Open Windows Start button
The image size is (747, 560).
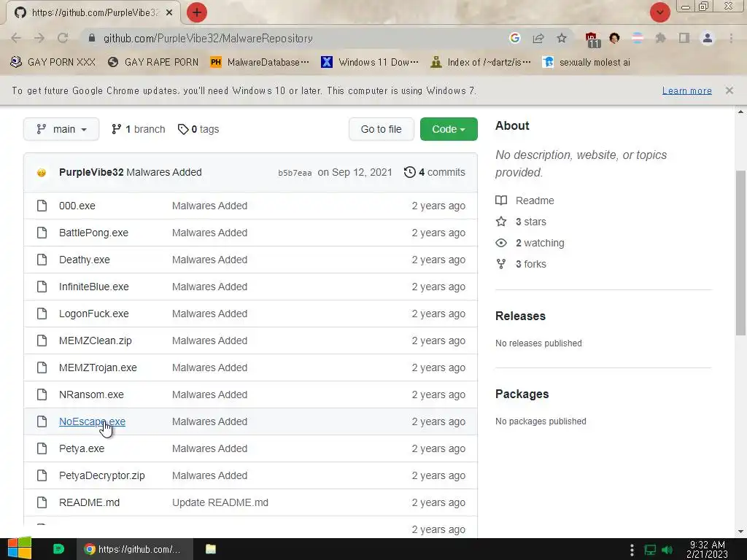tap(19, 549)
